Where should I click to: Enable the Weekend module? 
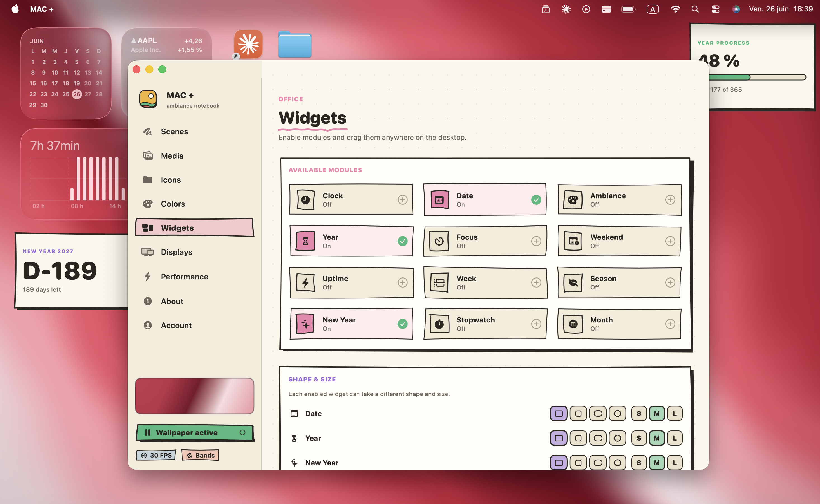tap(670, 241)
